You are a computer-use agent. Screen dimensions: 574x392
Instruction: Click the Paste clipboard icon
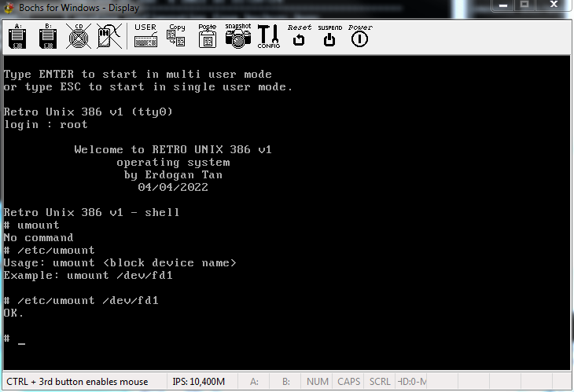pyautogui.click(x=208, y=36)
